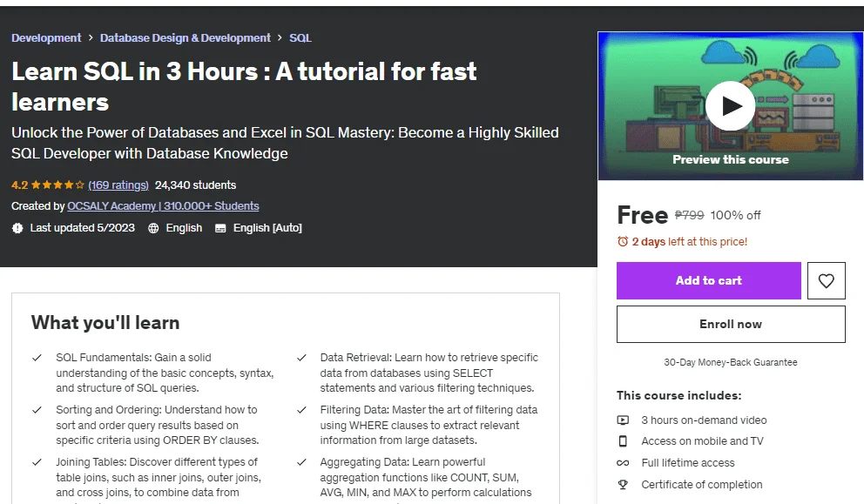Open the Development breadcrumb link
This screenshot has height=504, width=864.
[46, 38]
